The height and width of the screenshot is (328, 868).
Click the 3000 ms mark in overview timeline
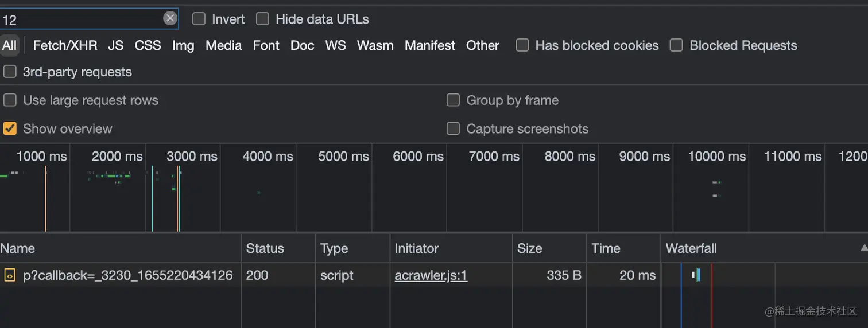pos(192,156)
